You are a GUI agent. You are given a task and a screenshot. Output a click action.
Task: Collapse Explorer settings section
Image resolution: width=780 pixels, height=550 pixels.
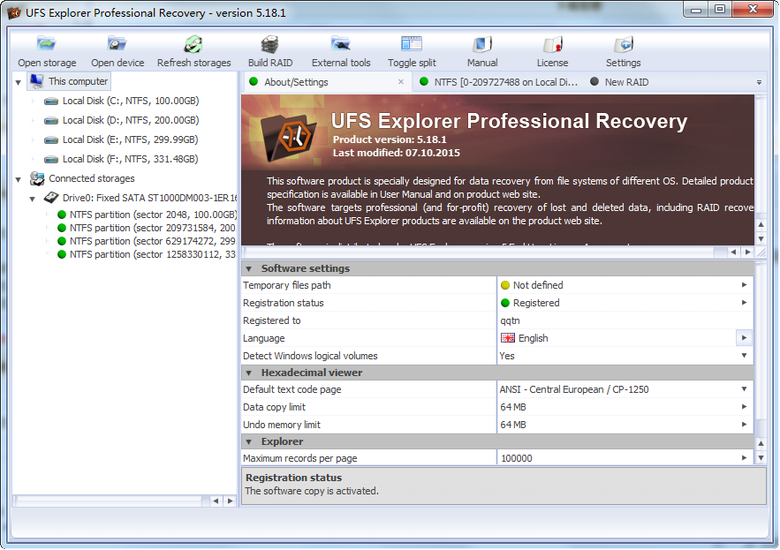click(x=249, y=442)
